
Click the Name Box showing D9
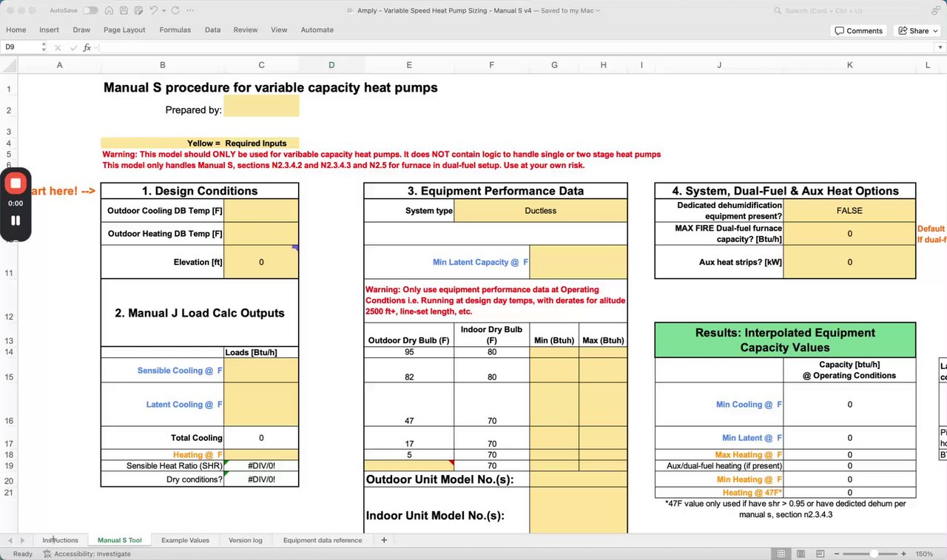pos(19,47)
